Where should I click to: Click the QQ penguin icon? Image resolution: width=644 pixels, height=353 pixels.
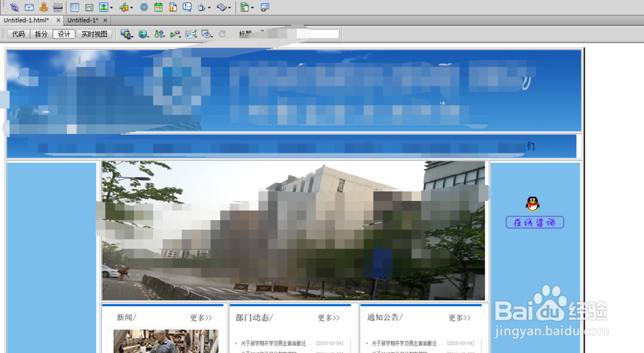tap(533, 204)
